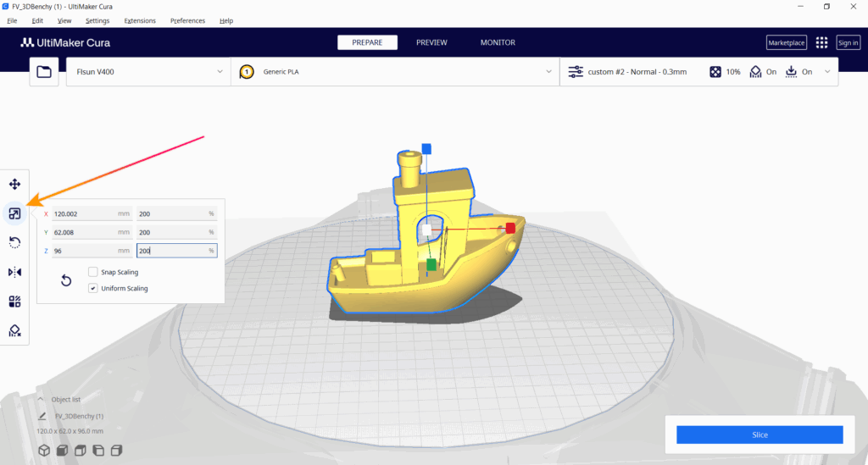Open the Settings menu
868x465 pixels.
pyautogui.click(x=97, y=20)
